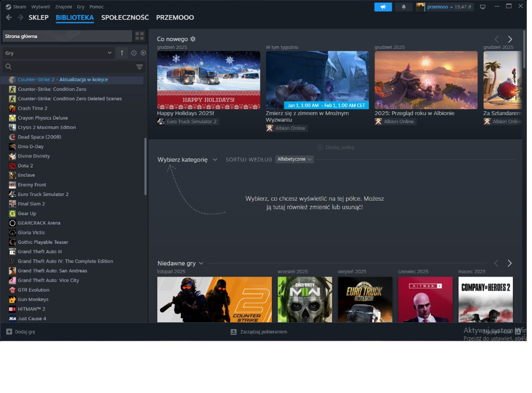
Task: Click the game list scrollbar
Action: pos(145,166)
